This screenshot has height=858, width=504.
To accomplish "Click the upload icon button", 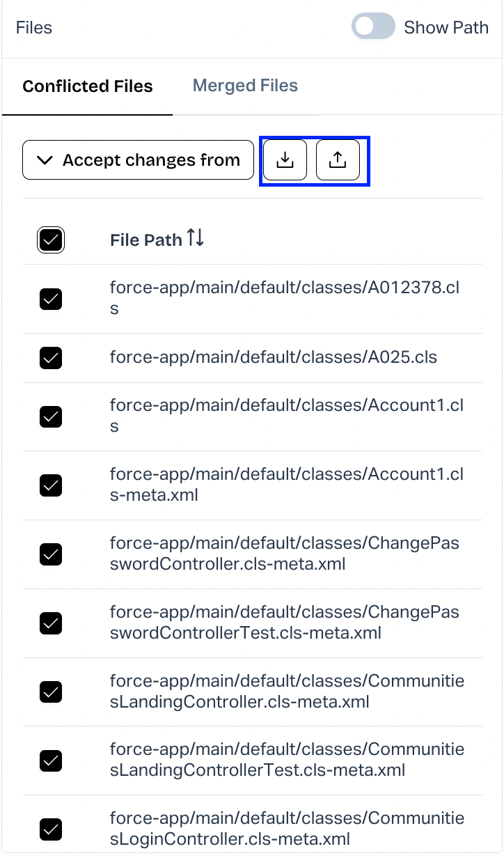I will (338, 160).
